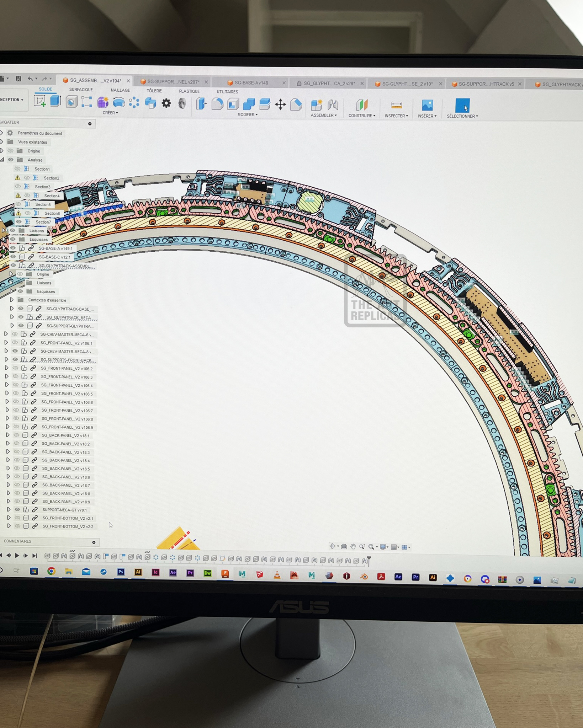Toggle visibility of SG-BASE-A v149:1
The image size is (583, 728).
pos(12,248)
